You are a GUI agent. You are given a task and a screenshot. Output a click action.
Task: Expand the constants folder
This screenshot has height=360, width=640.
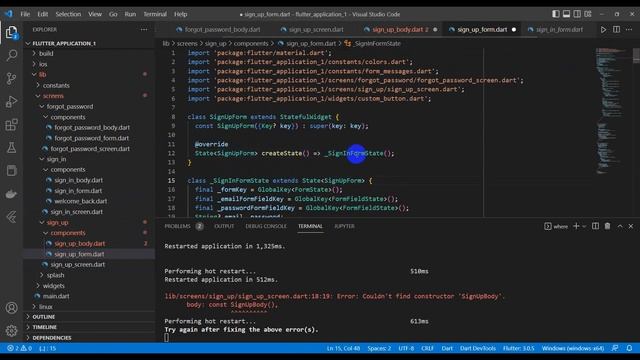pos(56,85)
